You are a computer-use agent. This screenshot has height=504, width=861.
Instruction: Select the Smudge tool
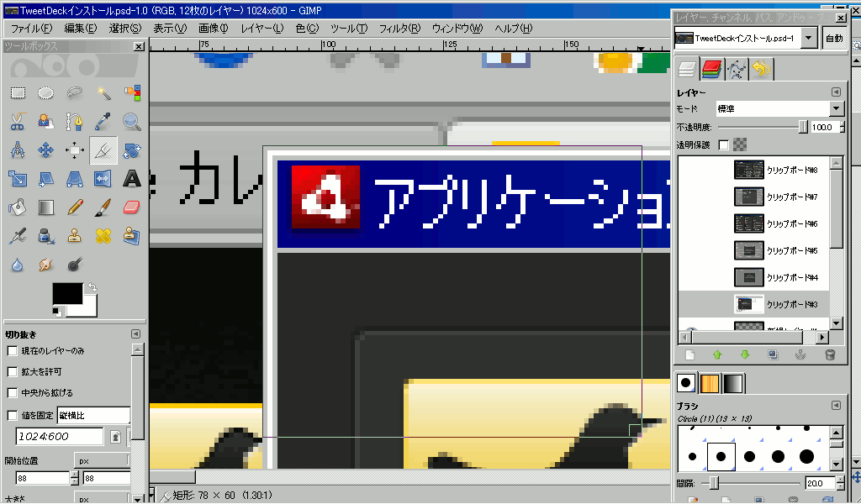tap(45, 265)
